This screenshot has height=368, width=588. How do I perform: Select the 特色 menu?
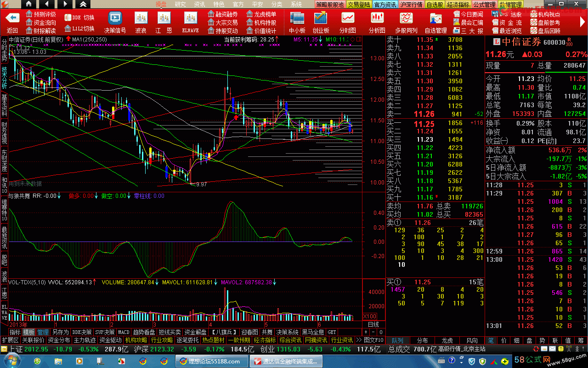[x=219, y=4]
